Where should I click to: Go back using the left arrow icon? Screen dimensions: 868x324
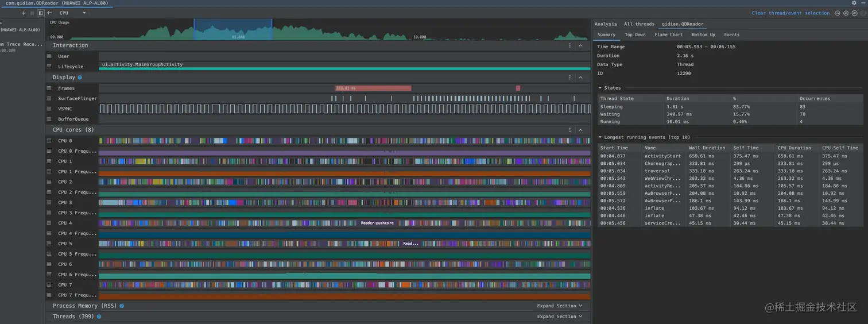click(x=49, y=13)
